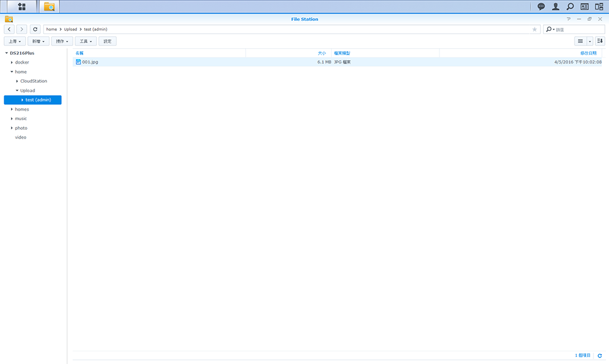Click the taskbar search magnifier icon
This screenshot has height=364, width=609.
tap(570, 7)
